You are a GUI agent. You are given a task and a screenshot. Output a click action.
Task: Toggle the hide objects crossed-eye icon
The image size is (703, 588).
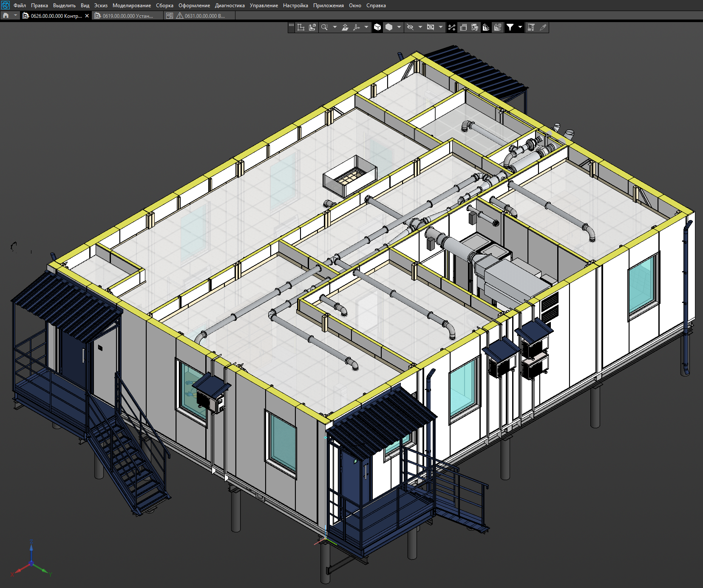coord(410,28)
